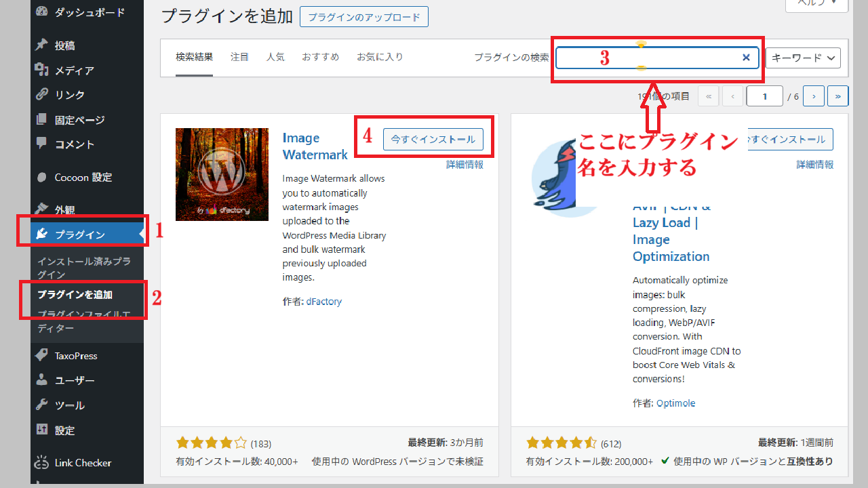868x488 pixels.
Task: Open 投稿 in the sidebar menu
Action: pyautogui.click(x=64, y=45)
